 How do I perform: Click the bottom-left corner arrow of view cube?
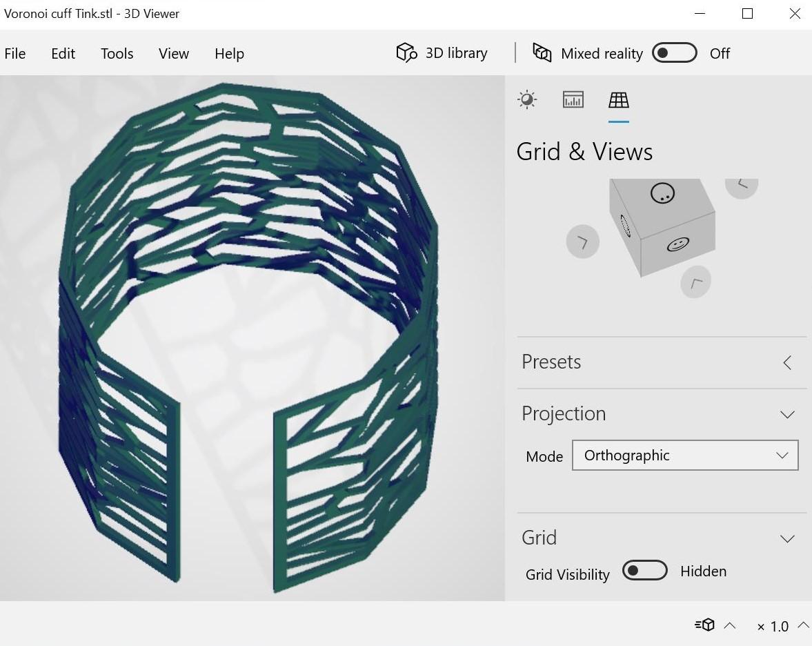point(695,282)
